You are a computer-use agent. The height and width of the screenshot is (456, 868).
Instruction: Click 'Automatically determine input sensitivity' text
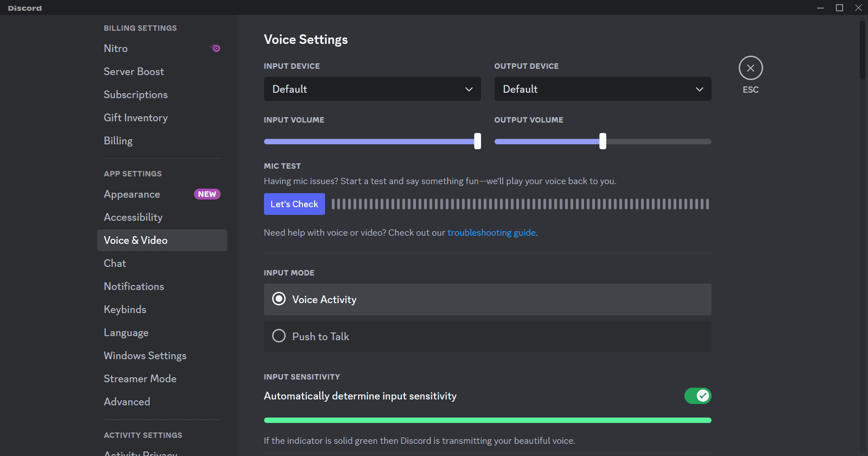click(360, 396)
